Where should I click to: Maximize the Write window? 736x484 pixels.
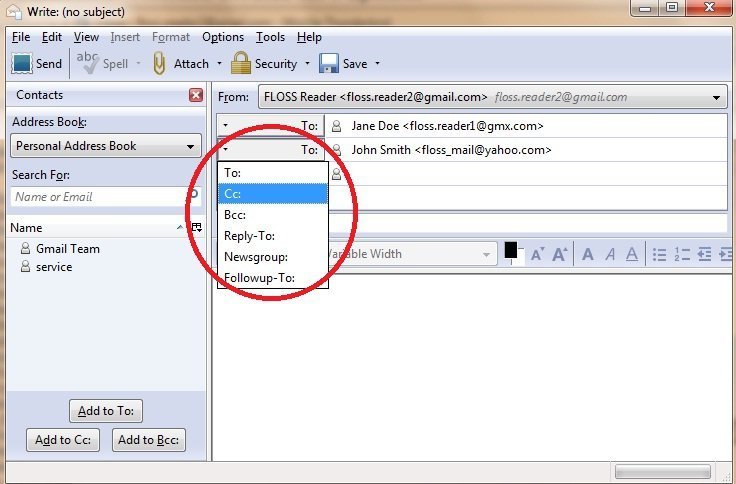tap(672, 8)
